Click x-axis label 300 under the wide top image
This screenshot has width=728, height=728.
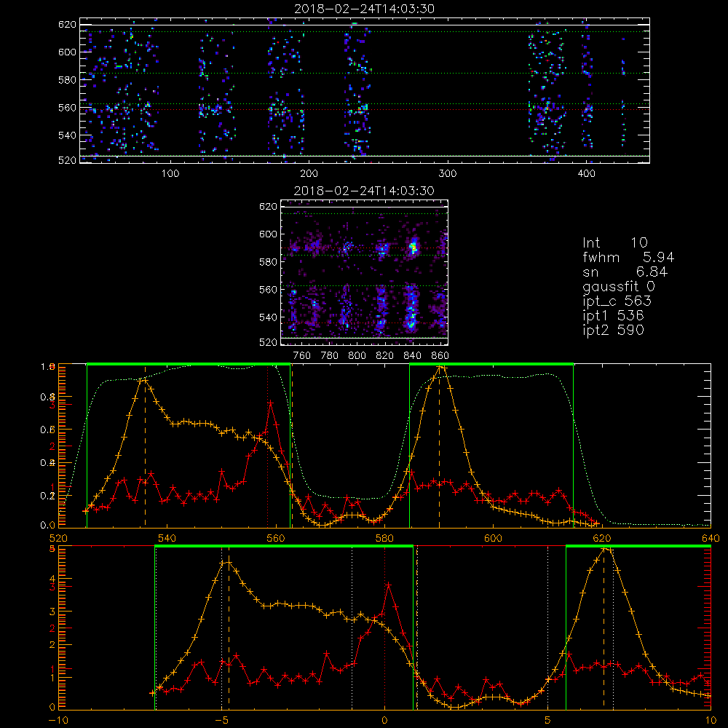tap(448, 174)
